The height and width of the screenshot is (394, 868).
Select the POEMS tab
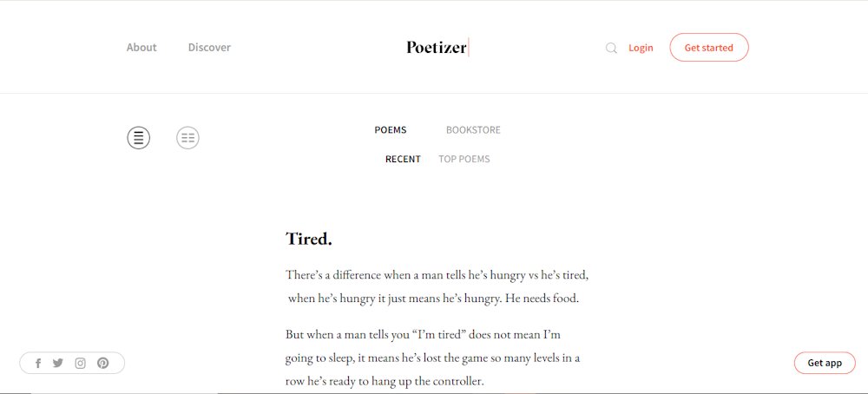click(x=391, y=130)
